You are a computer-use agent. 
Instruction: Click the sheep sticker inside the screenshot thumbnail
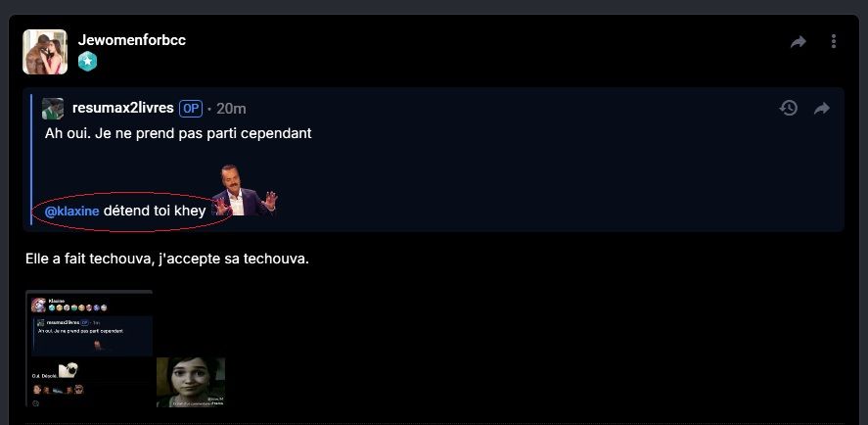(69, 370)
